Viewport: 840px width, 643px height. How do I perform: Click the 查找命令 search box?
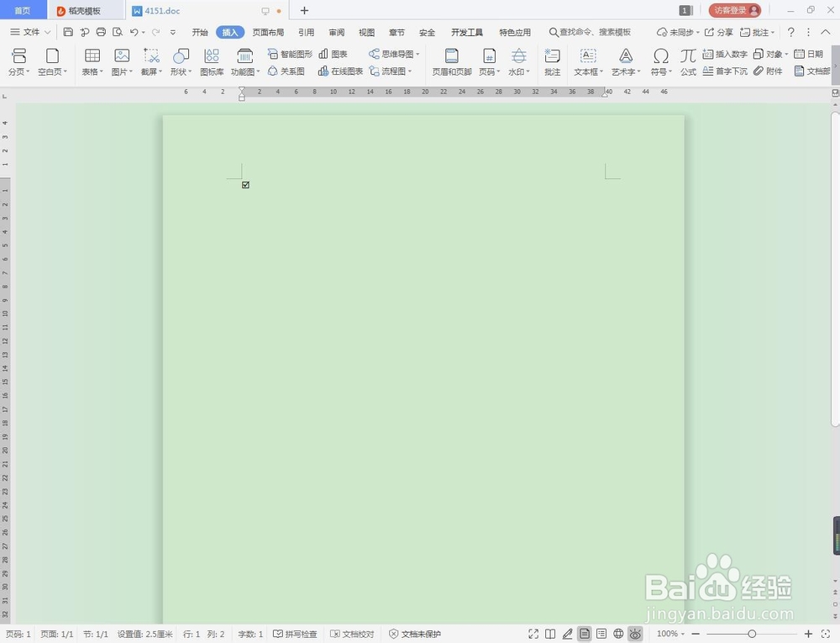pos(588,31)
